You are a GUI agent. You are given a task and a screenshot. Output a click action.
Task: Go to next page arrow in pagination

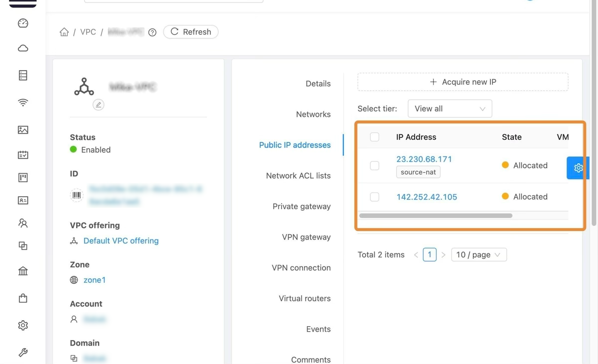443,255
